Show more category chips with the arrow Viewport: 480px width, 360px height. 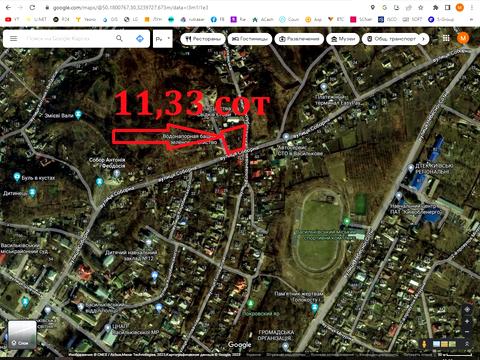click(x=424, y=39)
